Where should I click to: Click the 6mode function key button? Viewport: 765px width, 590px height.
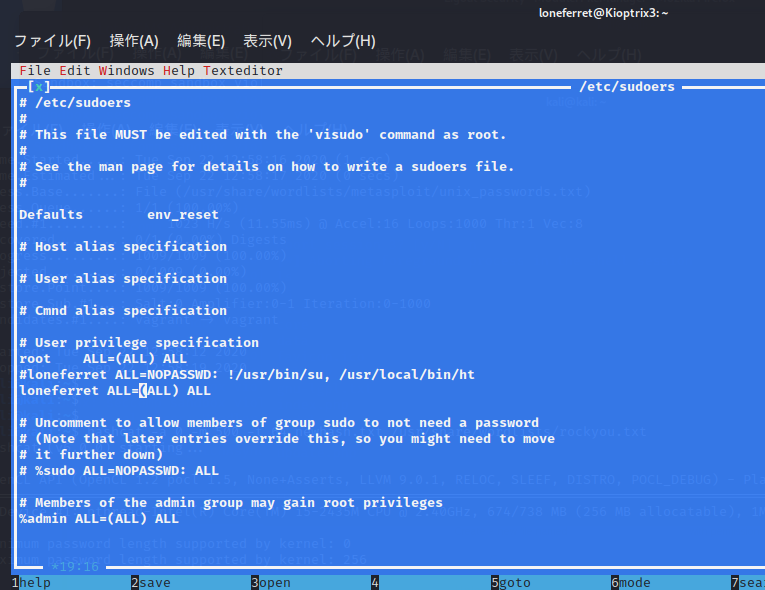click(631, 583)
